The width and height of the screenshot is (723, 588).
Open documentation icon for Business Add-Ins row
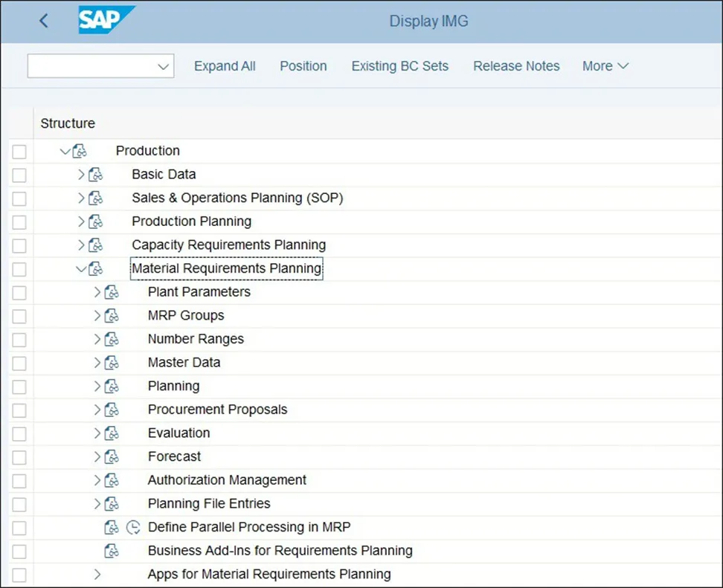[x=112, y=551]
